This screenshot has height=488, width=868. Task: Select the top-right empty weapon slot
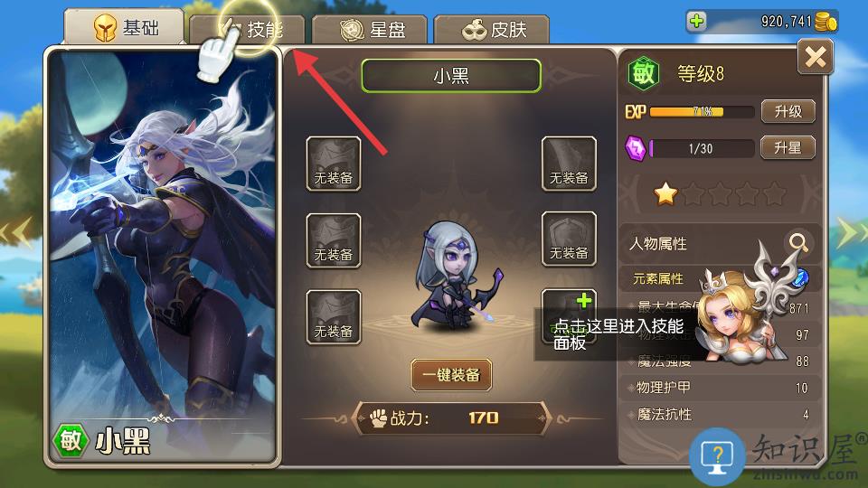[x=569, y=164]
